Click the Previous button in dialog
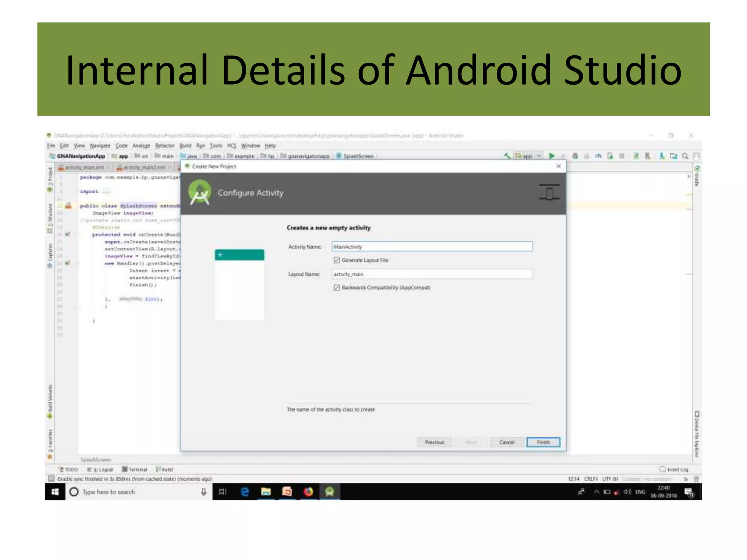This screenshot has width=747, height=560. click(x=434, y=442)
